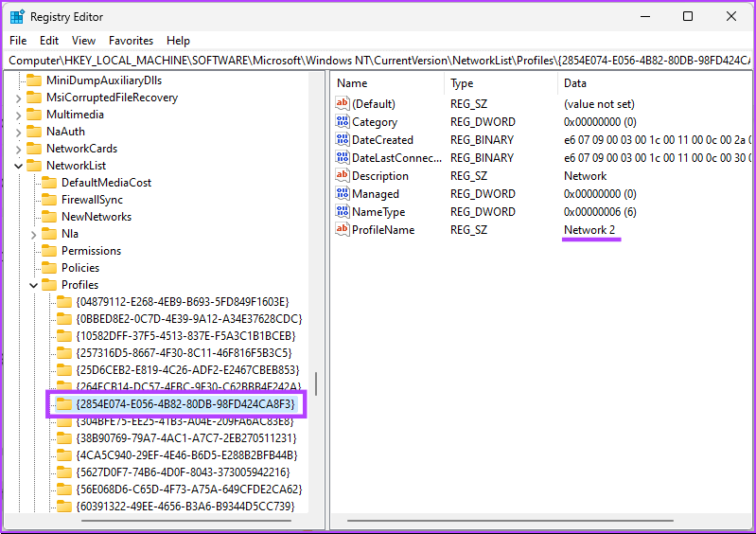
Task: Click the values pane horizontal scrollbar
Action: click(510, 521)
